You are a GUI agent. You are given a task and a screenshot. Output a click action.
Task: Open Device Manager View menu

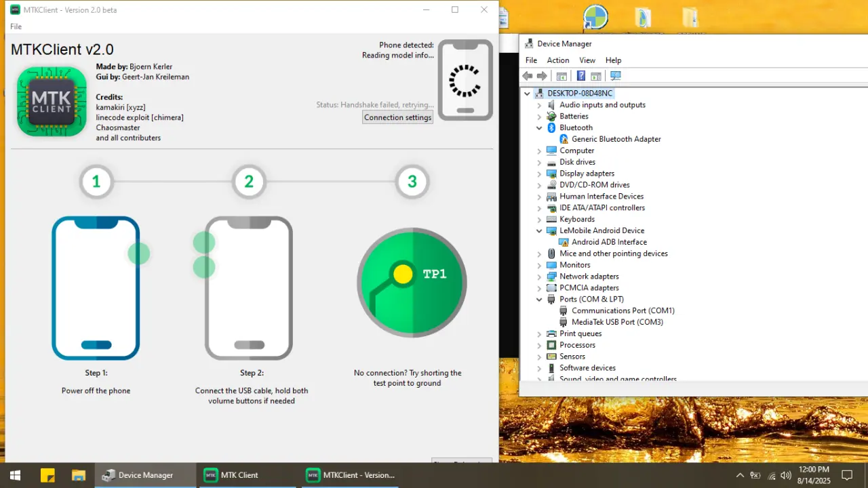[587, 60]
